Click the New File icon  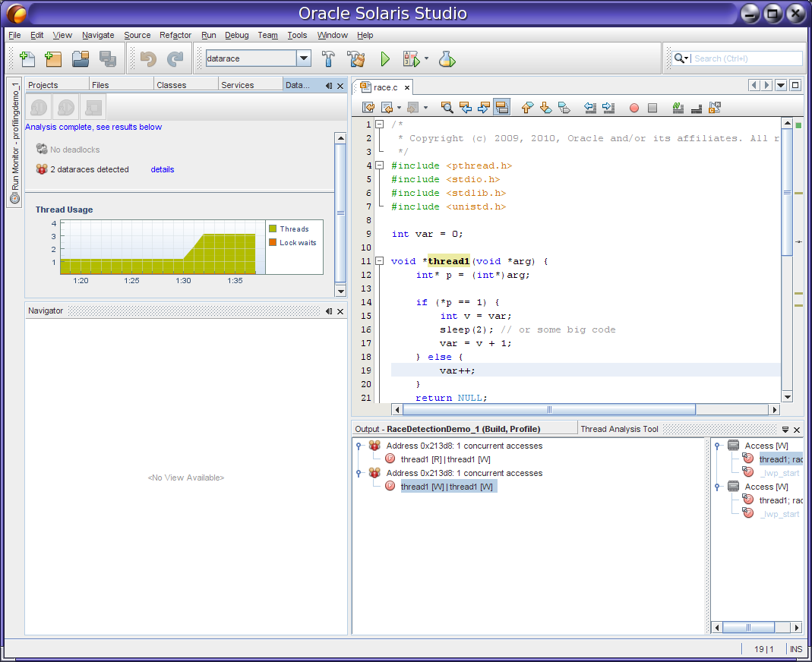tap(27, 59)
